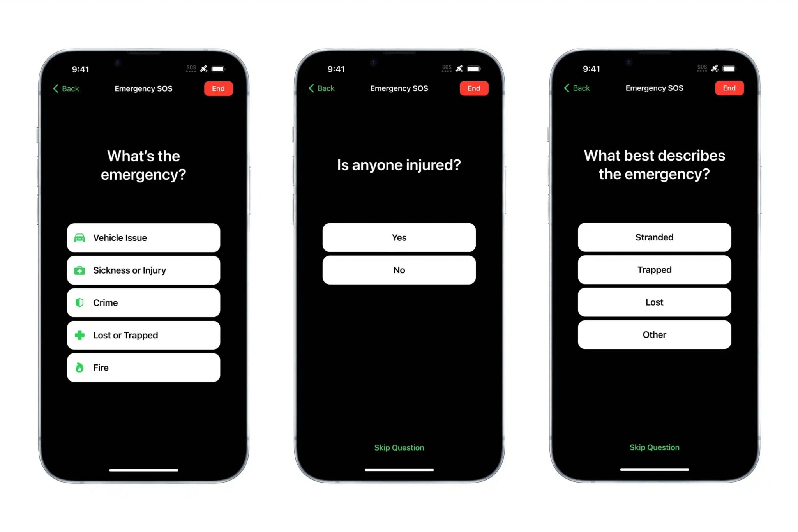The height and width of the screenshot is (532, 798).
Task: Select Stranded emergency description
Action: 654,237
